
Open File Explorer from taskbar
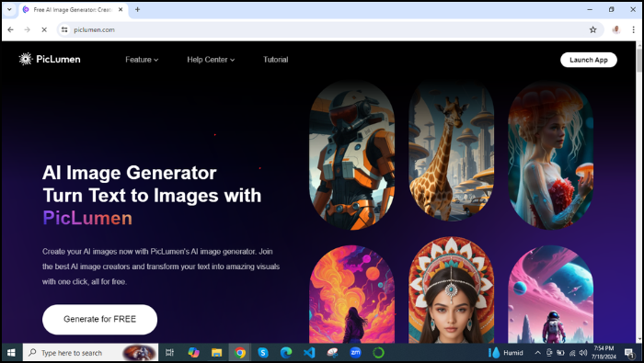pyautogui.click(x=216, y=353)
